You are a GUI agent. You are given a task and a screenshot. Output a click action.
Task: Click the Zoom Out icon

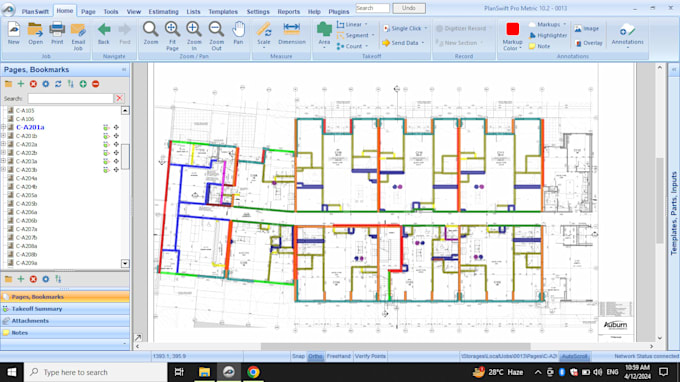pyautogui.click(x=216, y=36)
